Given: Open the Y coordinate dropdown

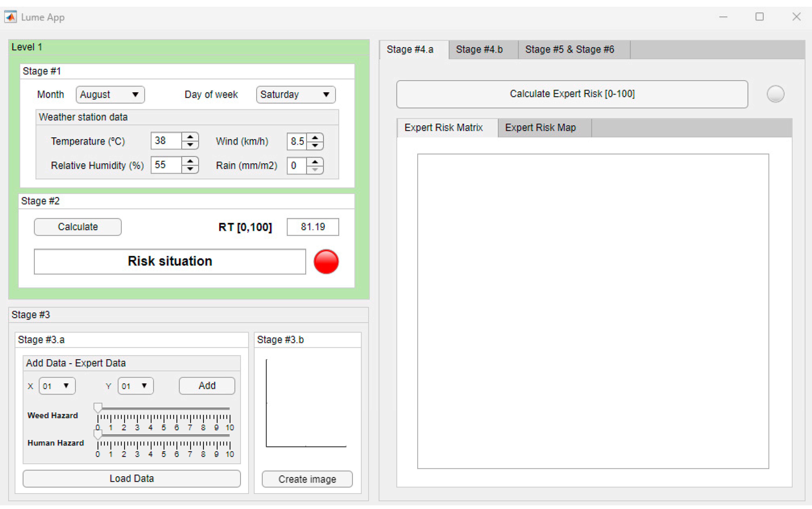Looking at the screenshot, I should coord(136,386).
